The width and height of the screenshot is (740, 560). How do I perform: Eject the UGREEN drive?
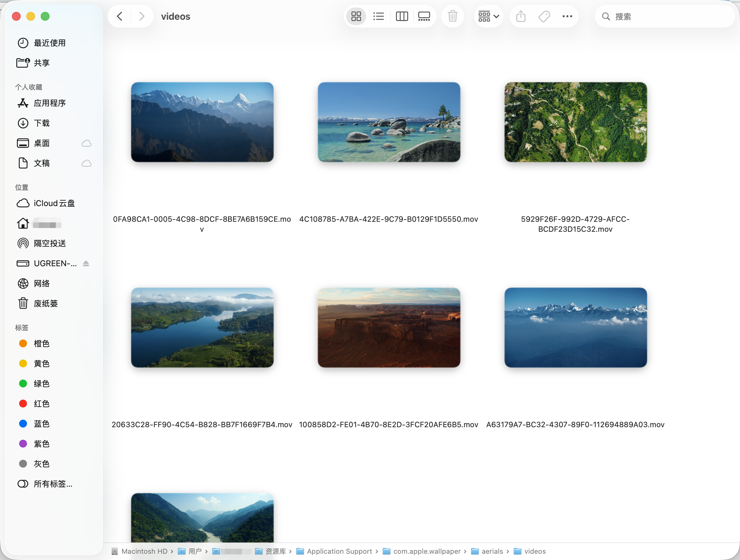(x=86, y=264)
